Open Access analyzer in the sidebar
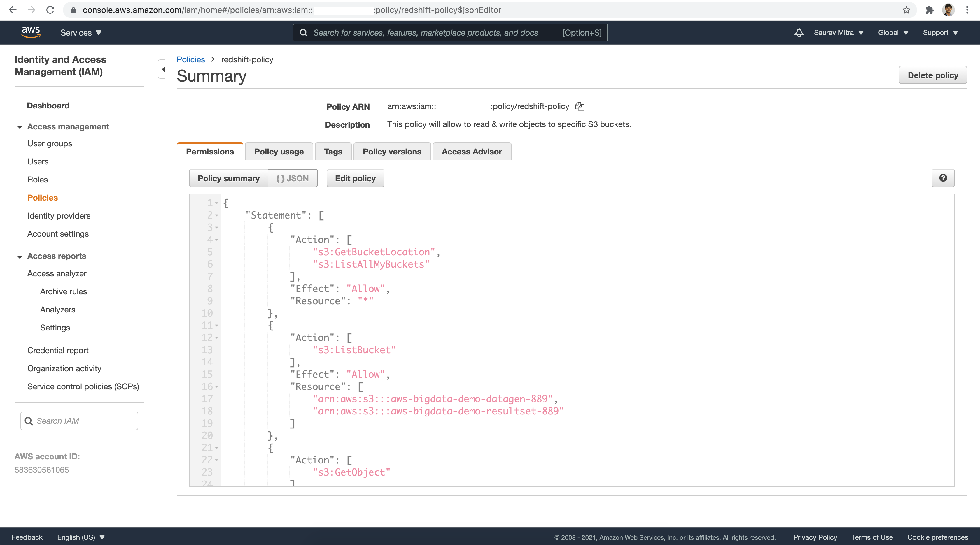The height and width of the screenshot is (545, 980). [57, 274]
